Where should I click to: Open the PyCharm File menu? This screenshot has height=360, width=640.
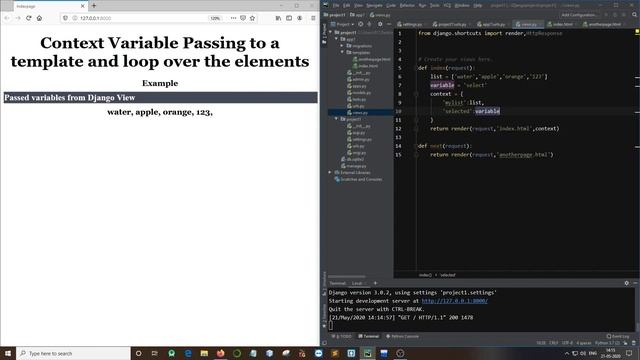[x=336, y=5]
